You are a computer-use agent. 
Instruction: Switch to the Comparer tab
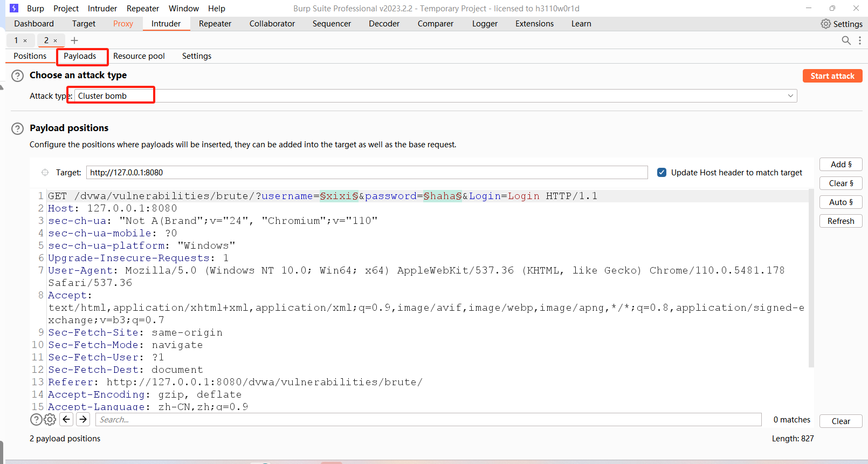pyautogui.click(x=436, y=24)
